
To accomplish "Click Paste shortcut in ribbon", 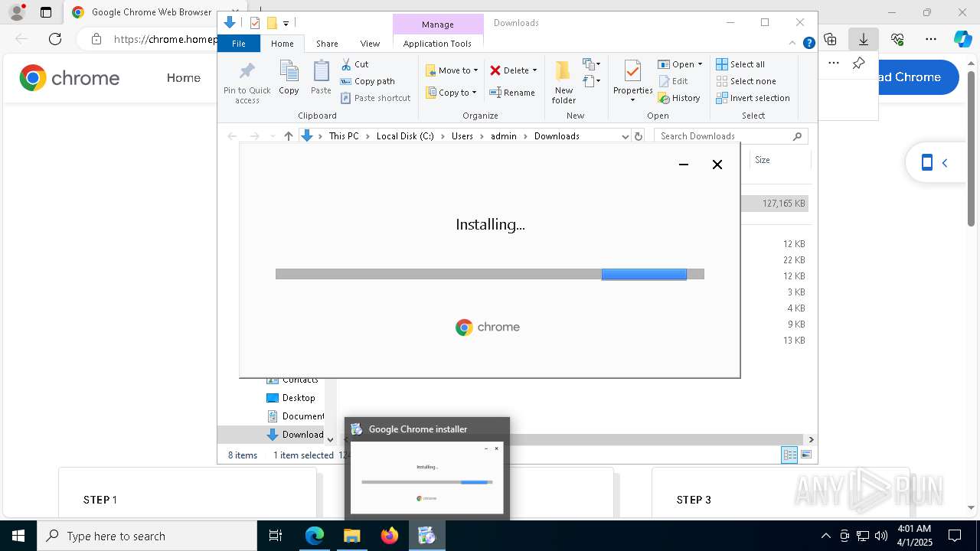I will [x=375, y=98].
